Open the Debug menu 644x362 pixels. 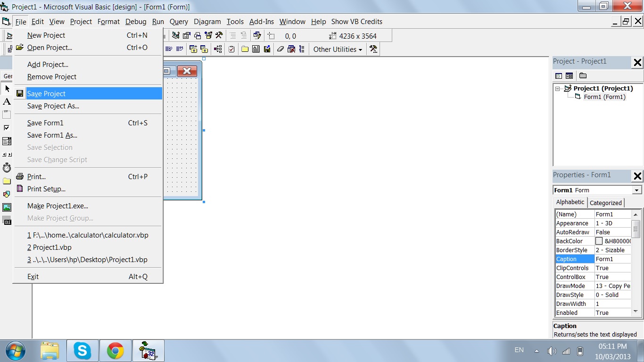136,22
